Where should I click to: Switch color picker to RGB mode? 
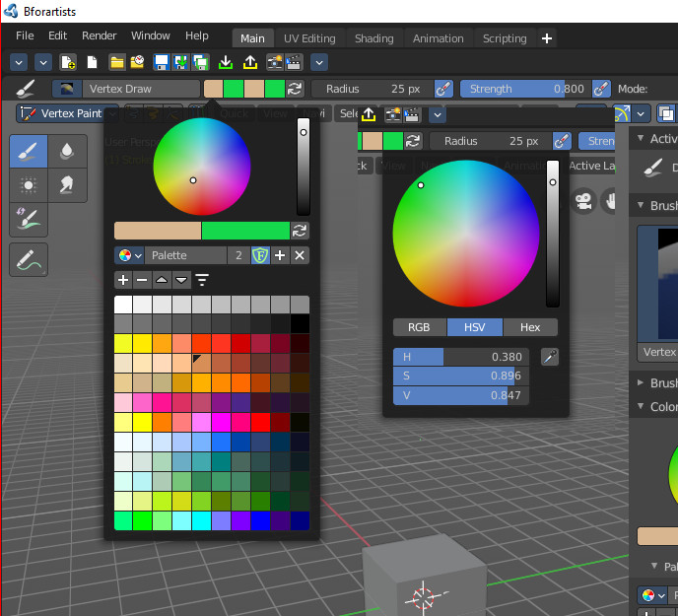(419, 327)
